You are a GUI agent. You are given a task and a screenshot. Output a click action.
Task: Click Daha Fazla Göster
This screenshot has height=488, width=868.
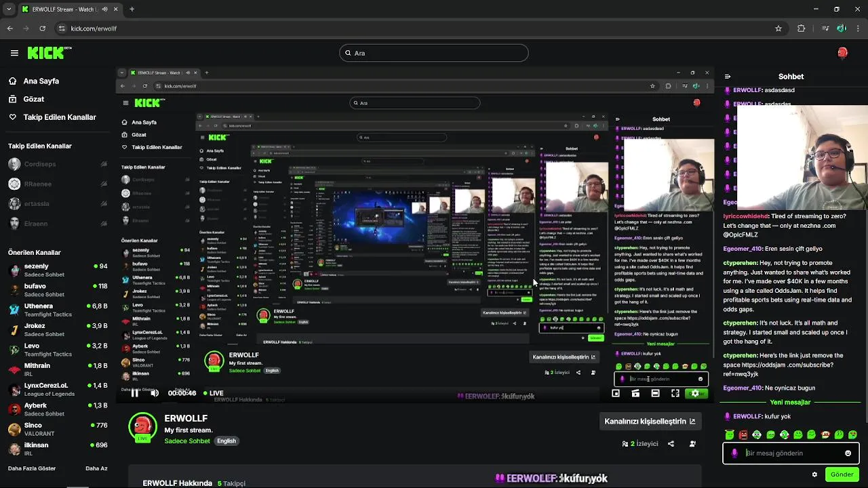[x=32, y=468]
